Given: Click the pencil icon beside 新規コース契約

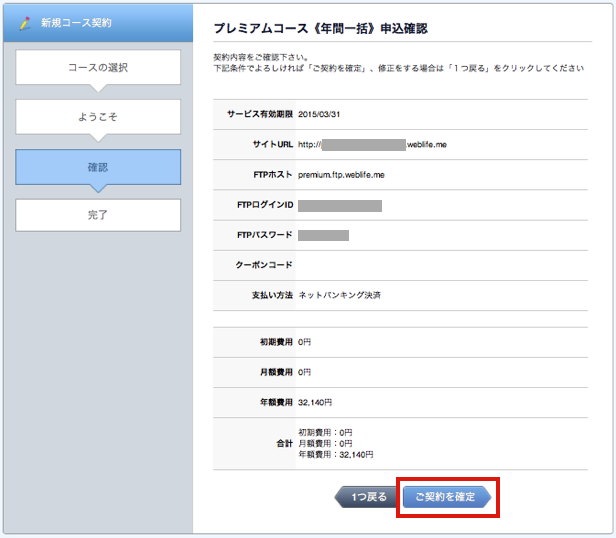Looking at the screenshot, I should [25, 21].
